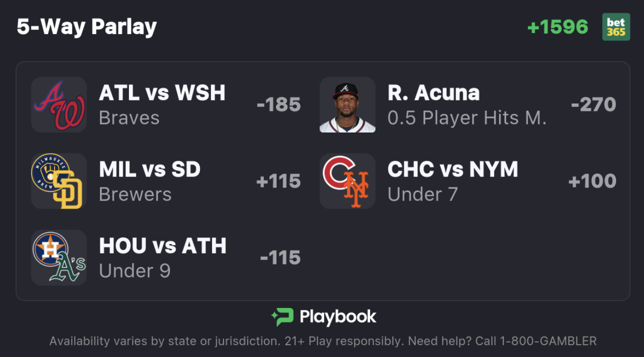Select the Brewers vs Padres logo icon
644x357 pixels.
click(x=59, y=181)
